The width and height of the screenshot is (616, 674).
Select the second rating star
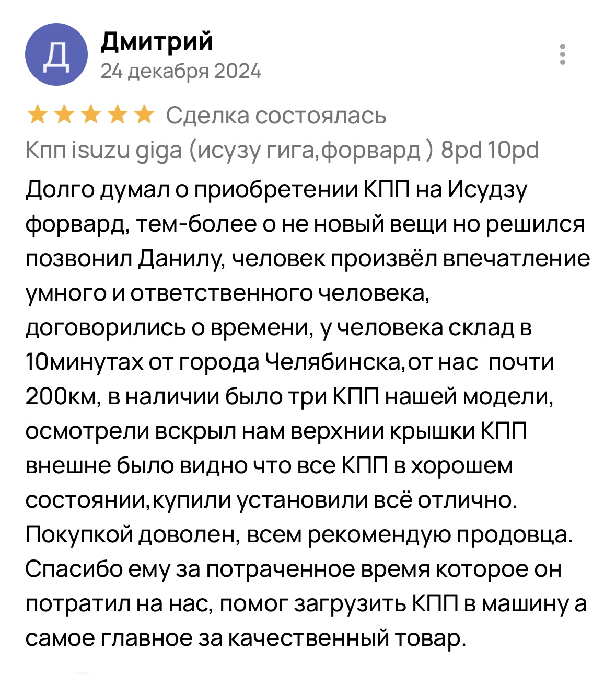coord(64,115)
